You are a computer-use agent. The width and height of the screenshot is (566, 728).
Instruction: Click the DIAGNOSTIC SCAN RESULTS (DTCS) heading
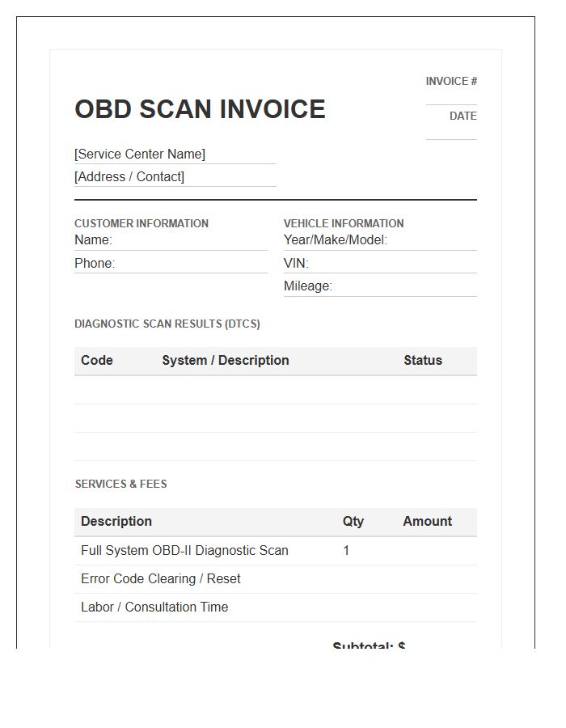[167, 324]
